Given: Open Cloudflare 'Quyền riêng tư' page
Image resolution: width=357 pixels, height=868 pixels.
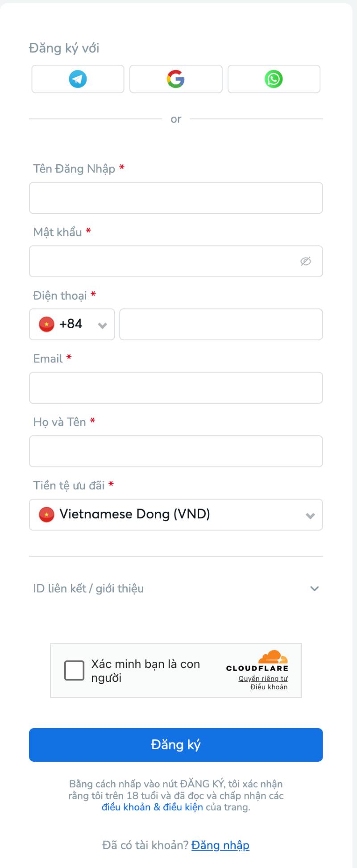Looking at the screenshot, I should pyautogui.click(x=262, y=678).
